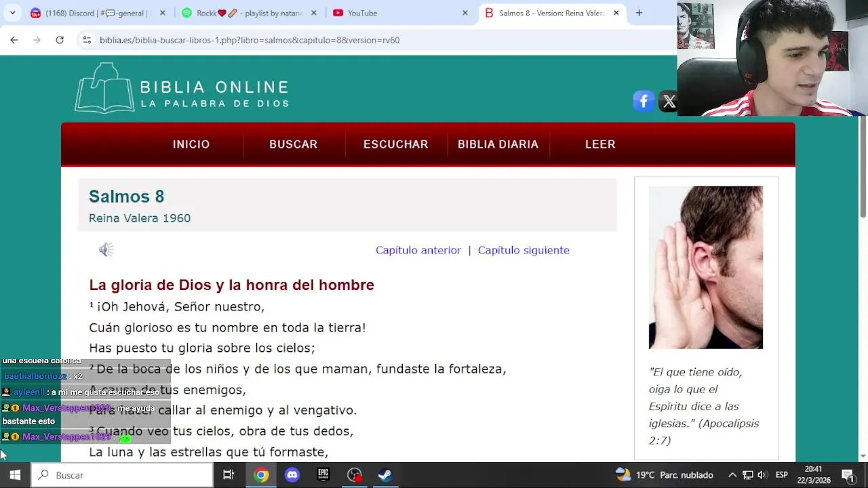Open the Windows Start menu
The width and height of the screenshot is (868, 488).
pyautogui.click(x=15, y=475)
